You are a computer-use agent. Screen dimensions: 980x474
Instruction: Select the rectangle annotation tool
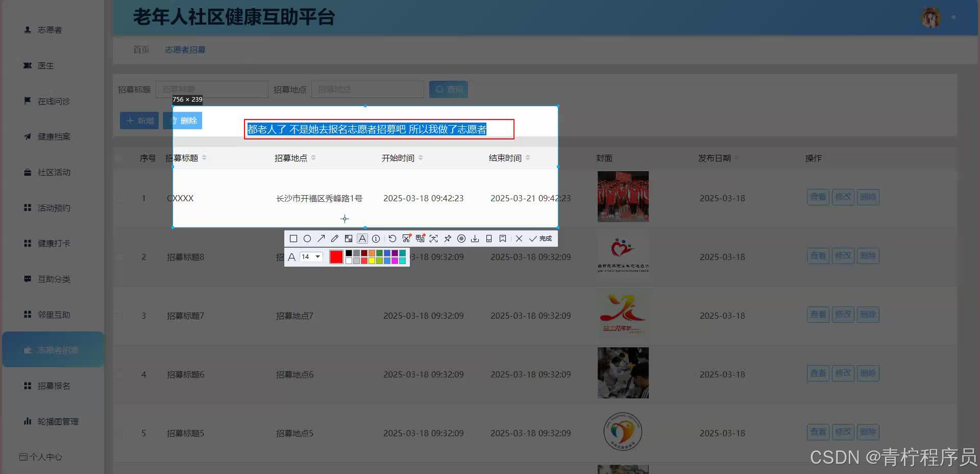293,239
